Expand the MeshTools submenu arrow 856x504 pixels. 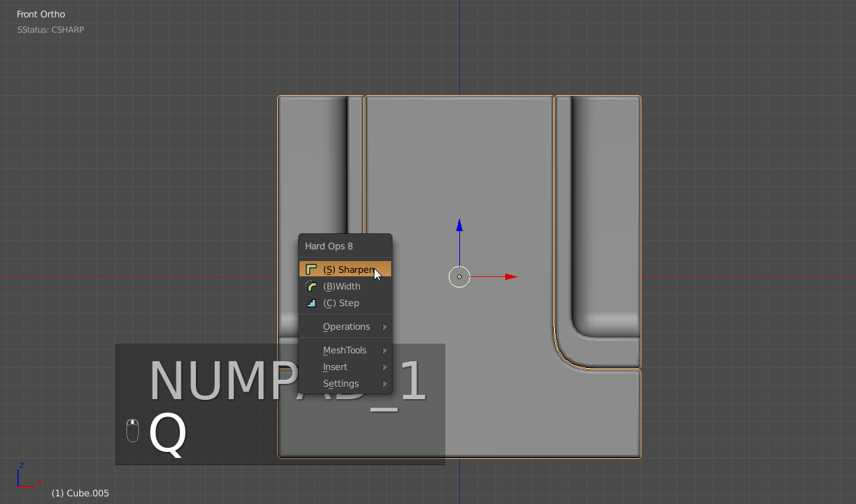pos(385,351)
